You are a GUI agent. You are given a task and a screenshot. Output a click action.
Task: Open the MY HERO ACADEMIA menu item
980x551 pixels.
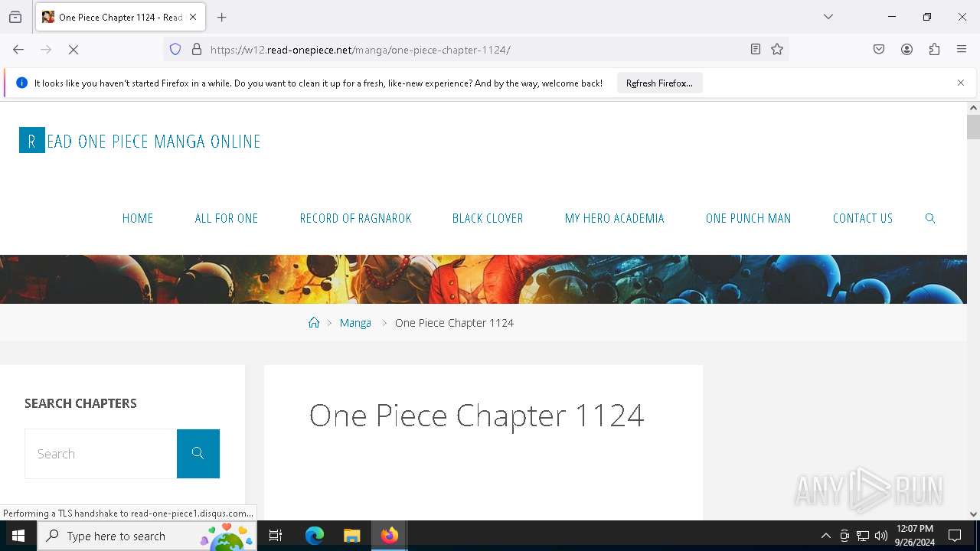coord(615,218)
